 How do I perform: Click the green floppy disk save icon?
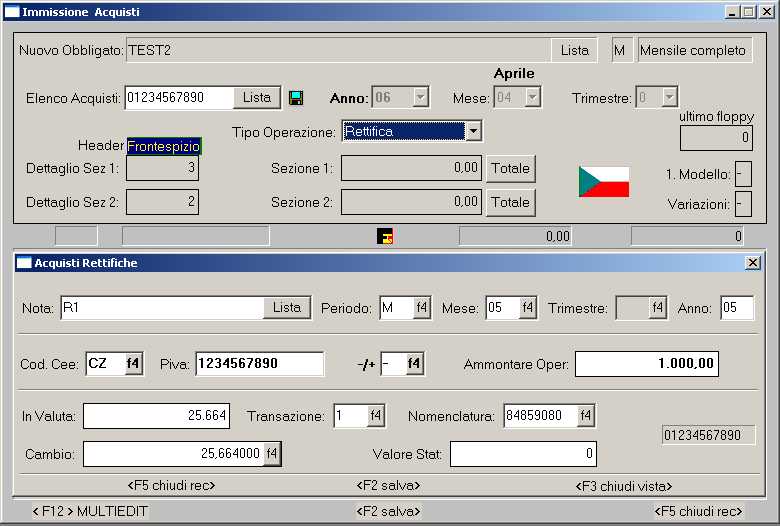(x=296, y=98)
